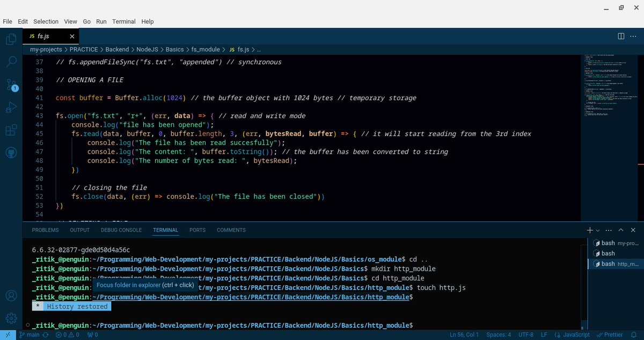This screenshot has height=340, width=644.
Task: Expand my-projects breadcrumb
Action: pyautogui.click(x=45, y=49)
